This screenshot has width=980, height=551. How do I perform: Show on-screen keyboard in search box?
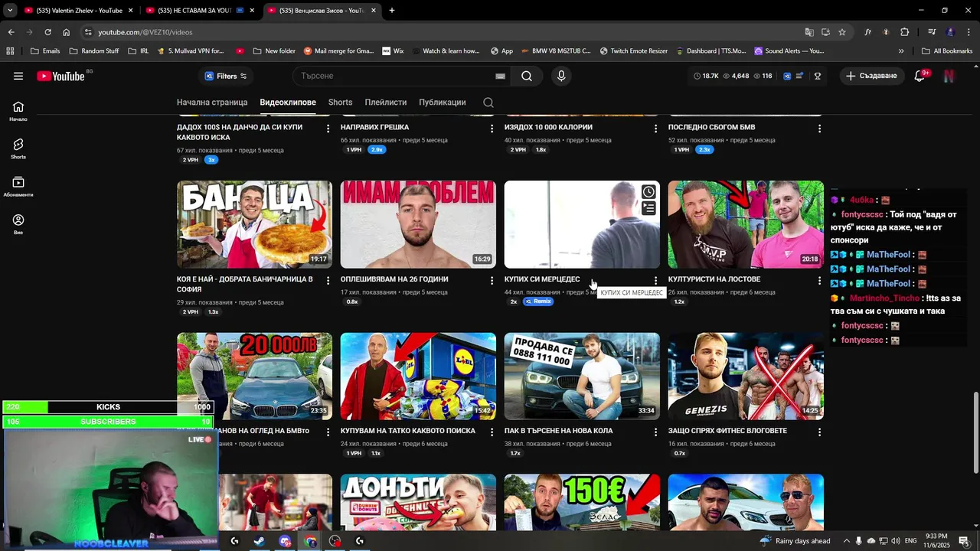click(500, 76)
